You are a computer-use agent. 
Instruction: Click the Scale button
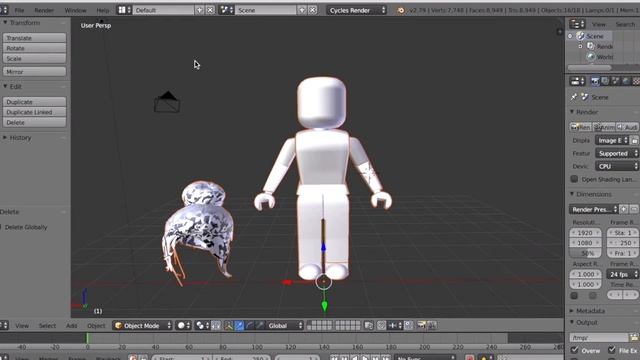(34, 58)
